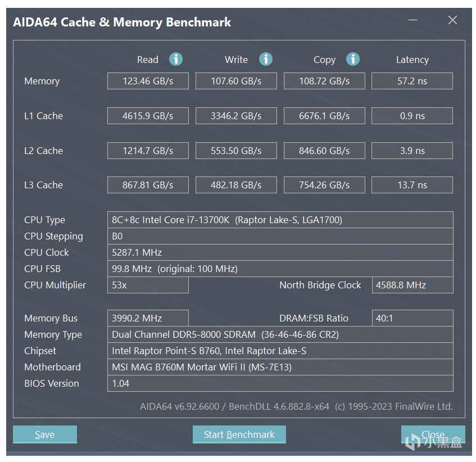Click the L3 Cache row label
This screenshot has width=476, height=462.
point(43,185)
